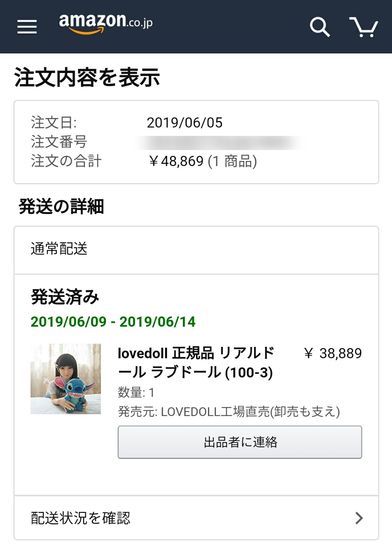Open the 配送状況を確認 row
This screenshot has width=392, height=545.
click(x=196, y=518)
